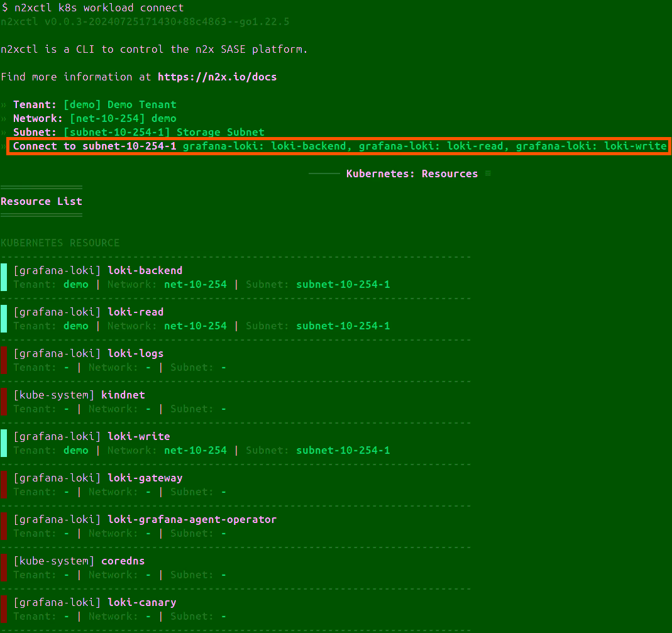This screenshot has height=633, width=672.
Task: Click the red status bar beside kindnet
Action: (3, 401)
